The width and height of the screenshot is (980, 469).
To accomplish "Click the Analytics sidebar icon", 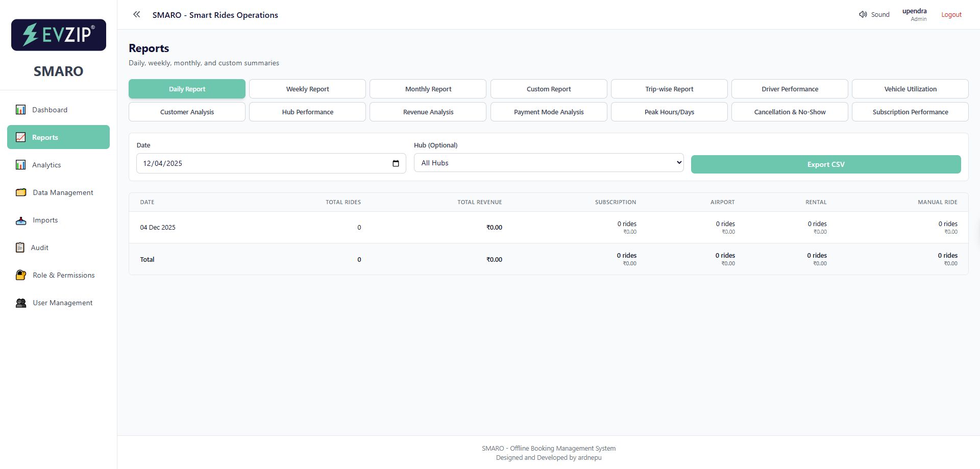I will pos(20,165).
